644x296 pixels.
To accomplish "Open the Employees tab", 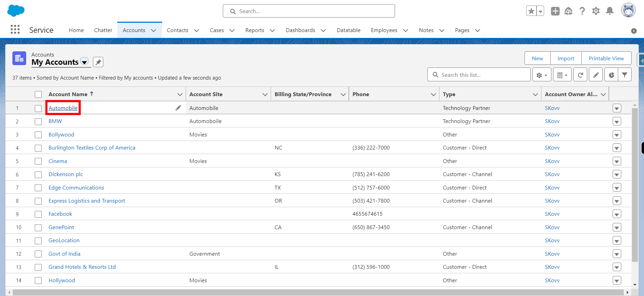I will [384, 30].
